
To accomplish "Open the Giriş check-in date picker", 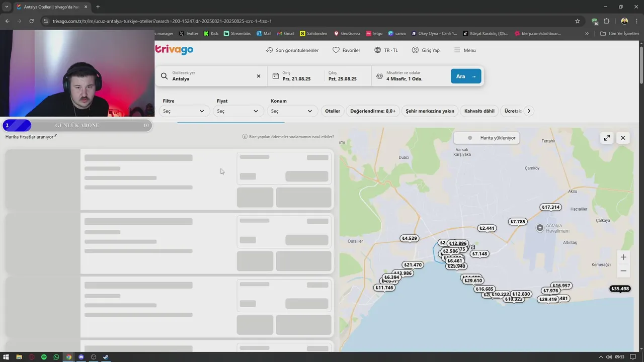I will tap(296, 76).
